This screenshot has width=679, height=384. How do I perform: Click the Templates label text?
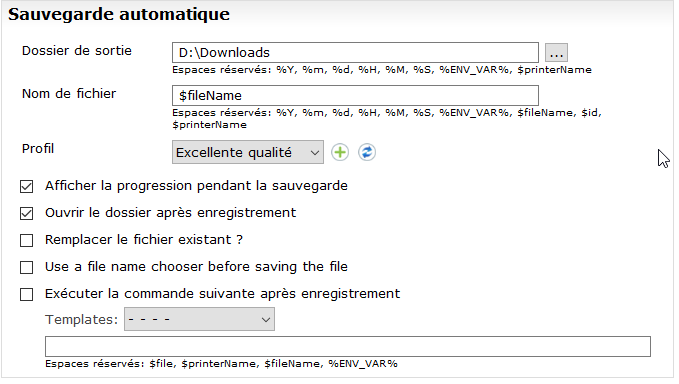(81, 320)
